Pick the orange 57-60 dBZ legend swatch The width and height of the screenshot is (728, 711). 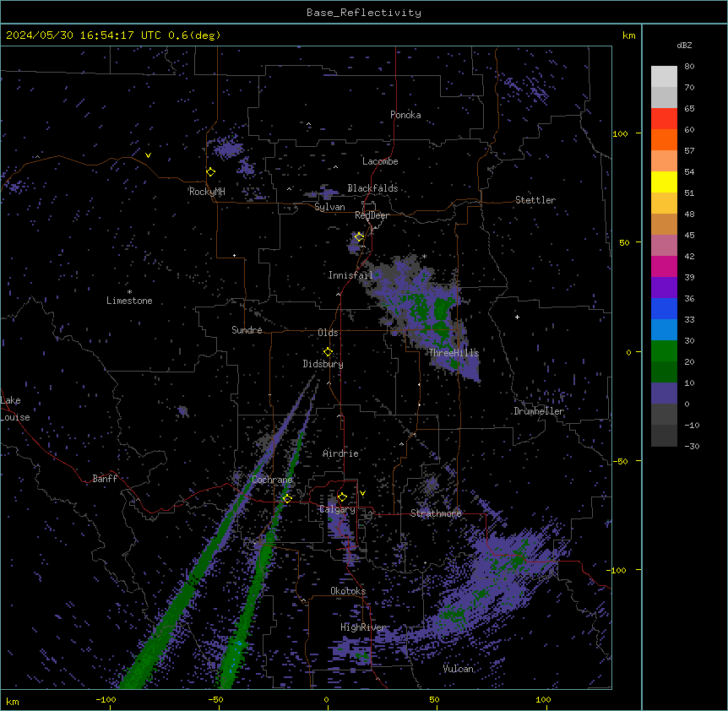[x=664, y=139]
